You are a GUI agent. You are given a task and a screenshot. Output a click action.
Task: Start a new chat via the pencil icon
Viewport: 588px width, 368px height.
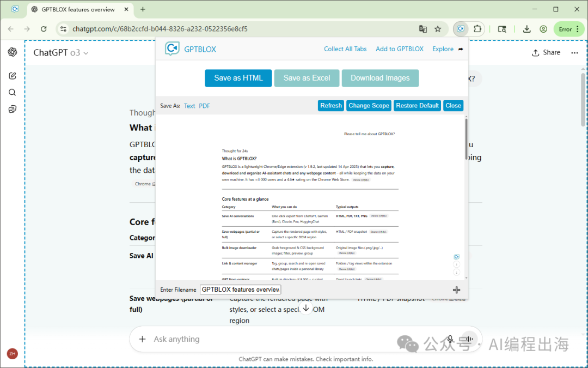pyautogui.click(x=13, y=76)
